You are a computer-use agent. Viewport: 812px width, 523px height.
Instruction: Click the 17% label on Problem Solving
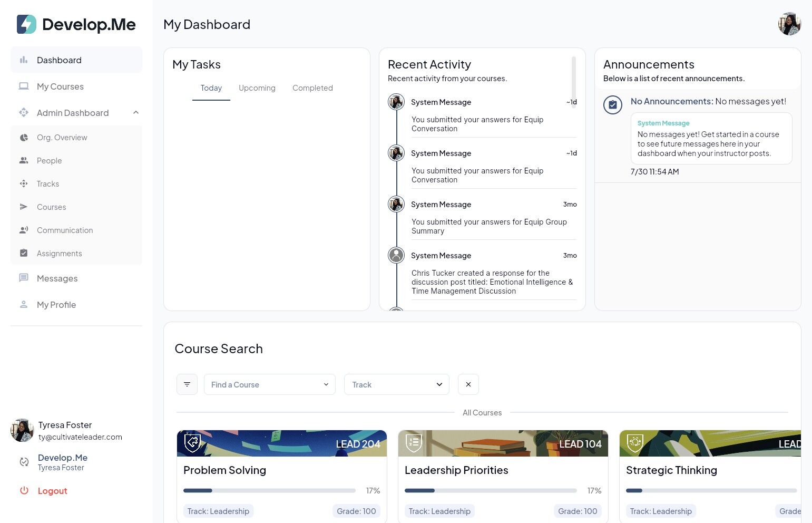click(373, 491)
